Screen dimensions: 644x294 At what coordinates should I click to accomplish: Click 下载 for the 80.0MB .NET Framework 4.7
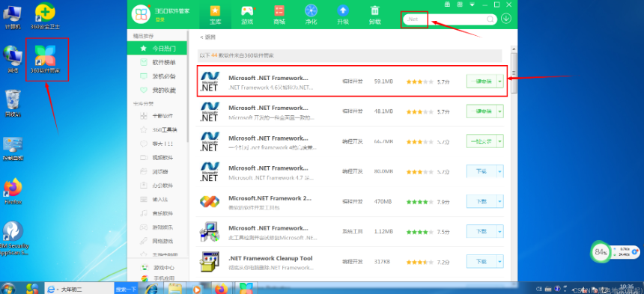(482, 171)
